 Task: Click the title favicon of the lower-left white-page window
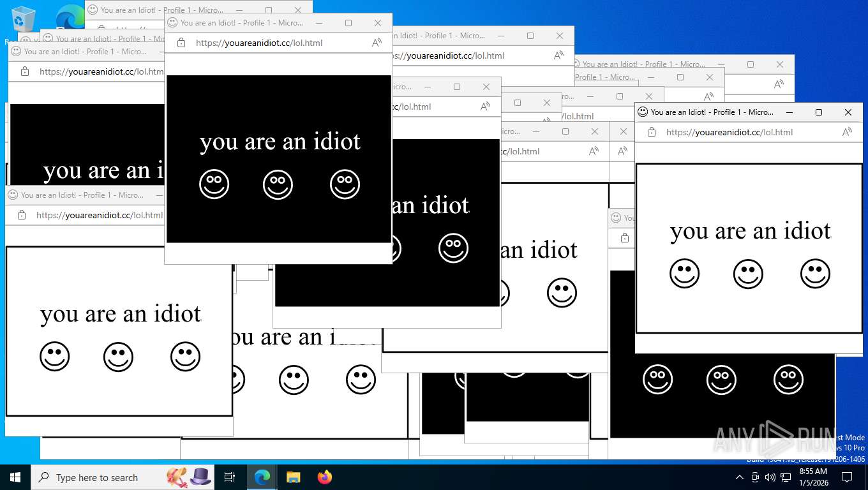[x=13, y=195]
